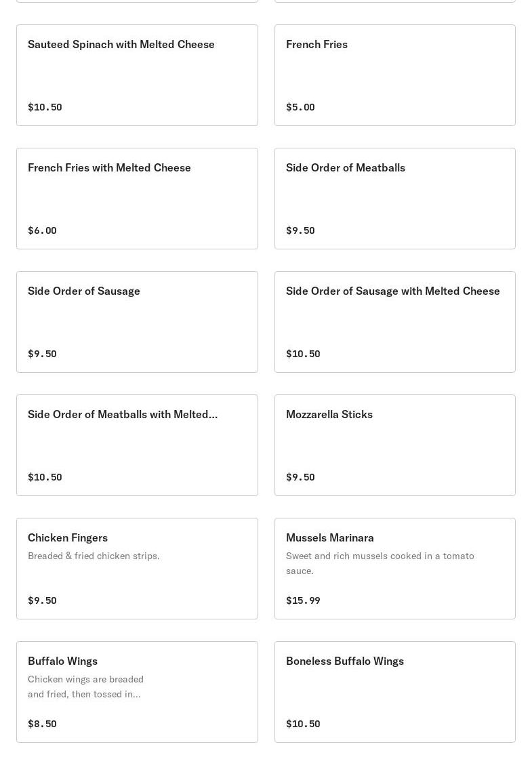
Task: Click the Mussels Marinara tomato sauce description
Action: [x=380, y=563]
